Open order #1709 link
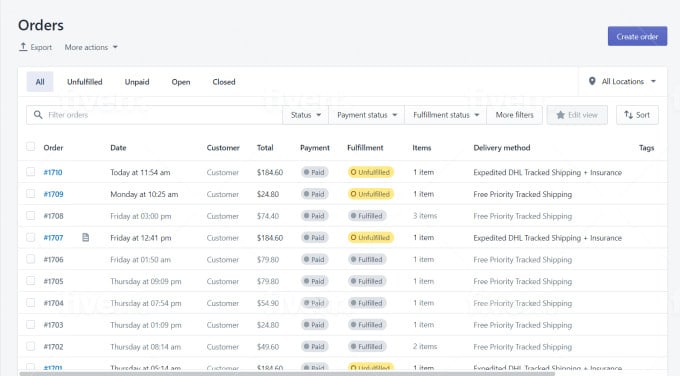This screenshot has width=680, height=376. [53, 194]
